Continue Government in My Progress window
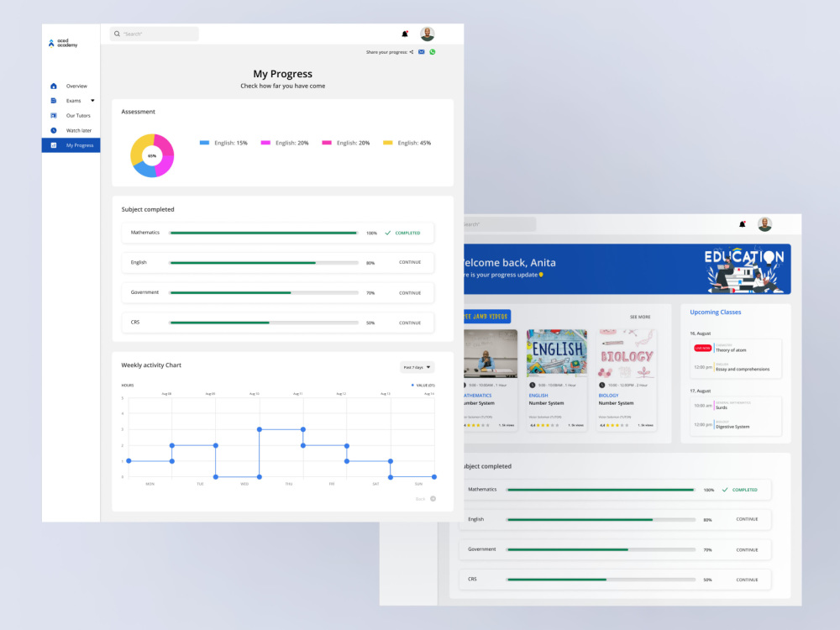 (x=410, y=293)
